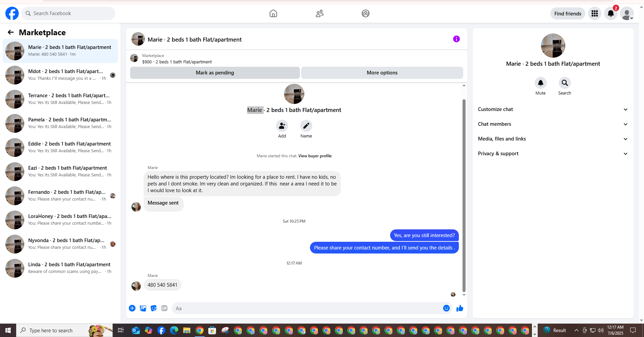Open the LoraHoney conversation

coord(60,220)
